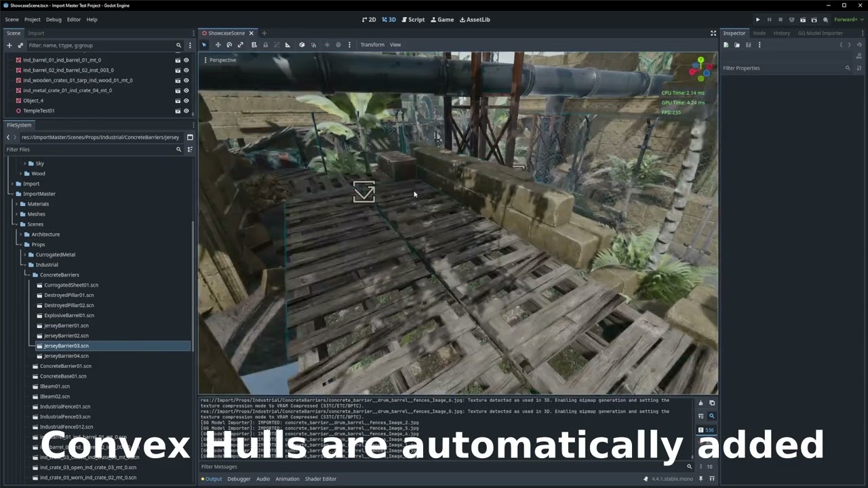This screenshot has height=488, width=868.
Task: Add a new child node
Action: tap(9, 45)
